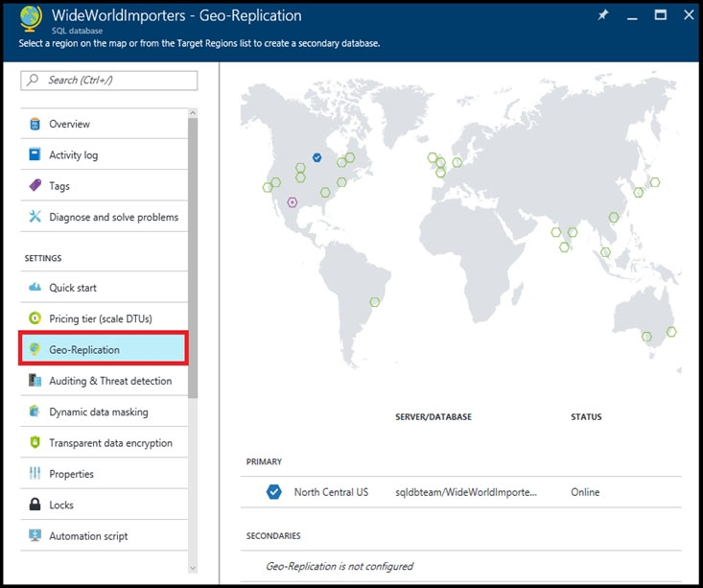Click the Geo-Replication globe icon in sidebar
Screen dimensions: 703x588
[x=35, y=349]
